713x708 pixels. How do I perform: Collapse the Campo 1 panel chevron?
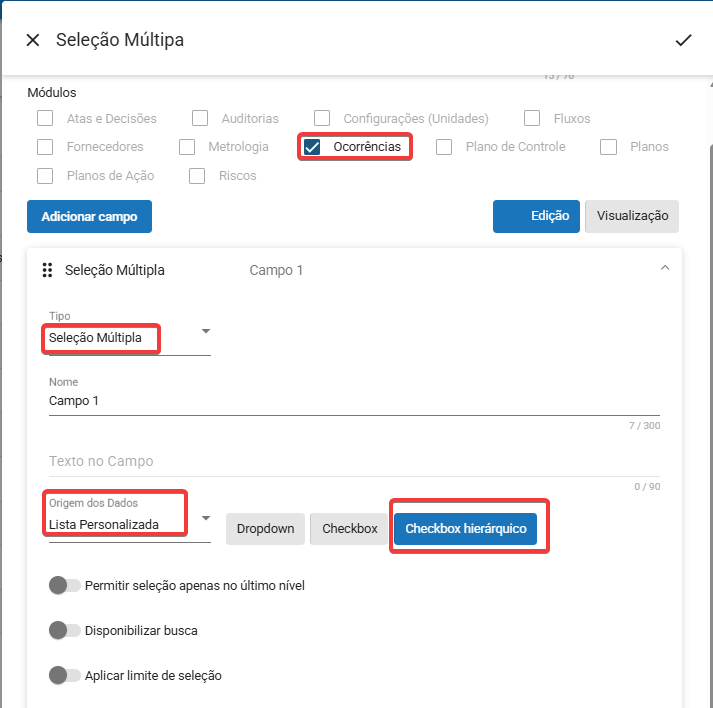point(664,268)
